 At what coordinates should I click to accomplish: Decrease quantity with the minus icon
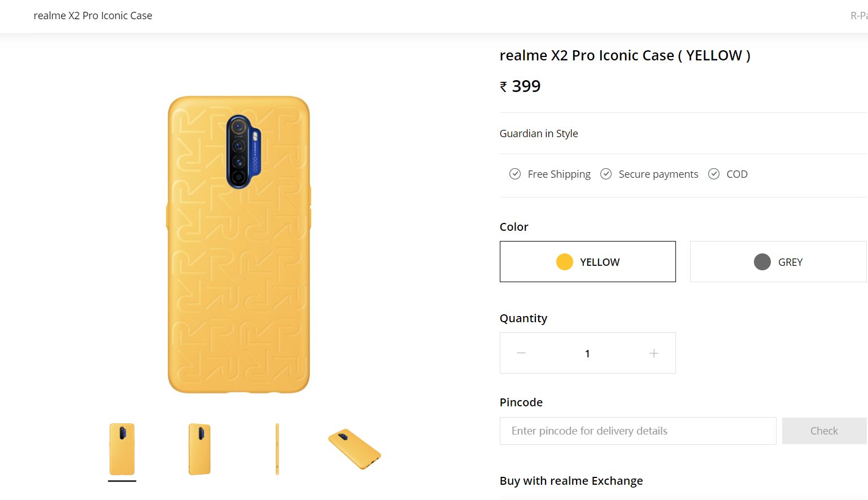[x=521, y=353]
